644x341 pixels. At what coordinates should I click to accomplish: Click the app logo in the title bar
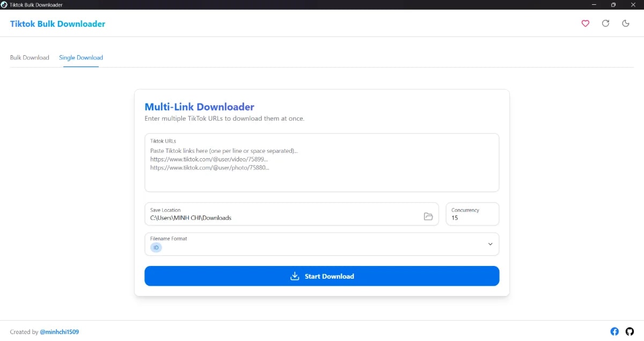[x=4, y=4]
